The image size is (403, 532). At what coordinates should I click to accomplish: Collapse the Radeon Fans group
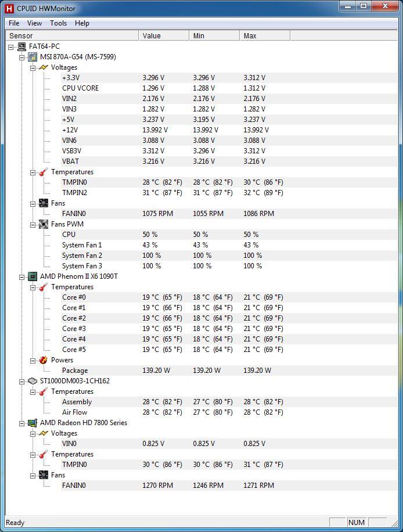click(33, 476)
